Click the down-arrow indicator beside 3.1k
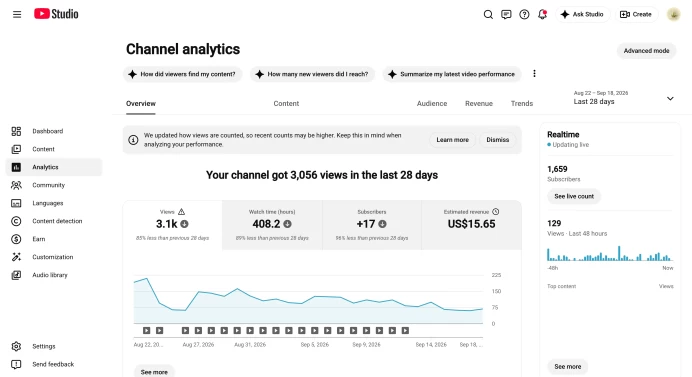 click(x=184, y=224)
